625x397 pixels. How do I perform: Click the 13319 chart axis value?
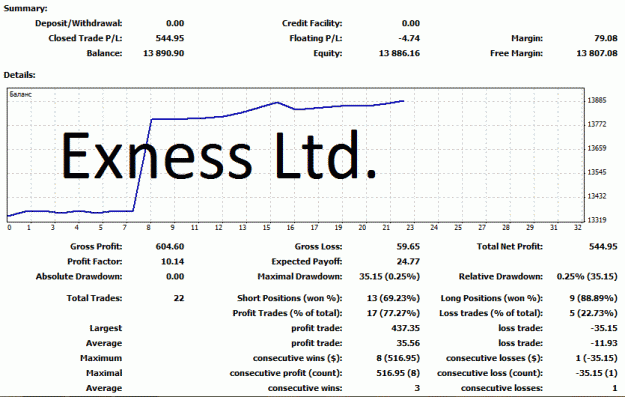coord(597,220)
